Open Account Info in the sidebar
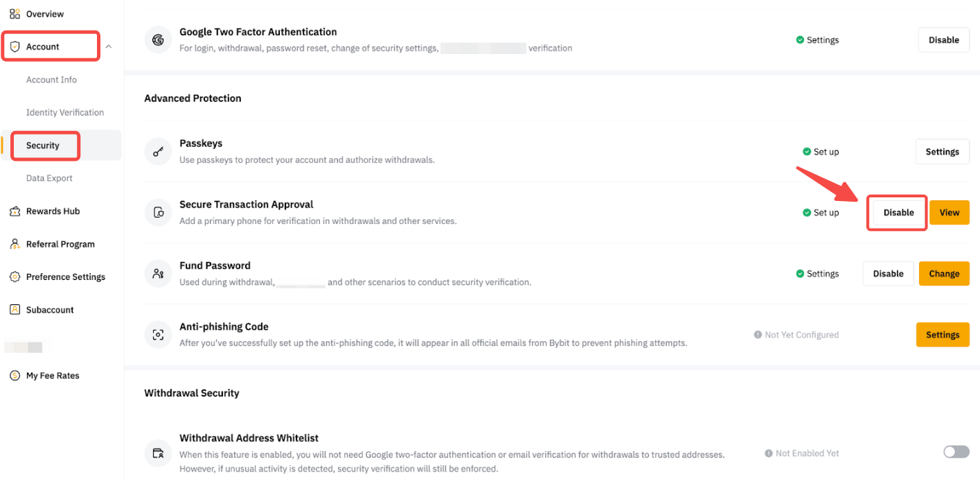980x481 pixels. [x=51, y=80]
